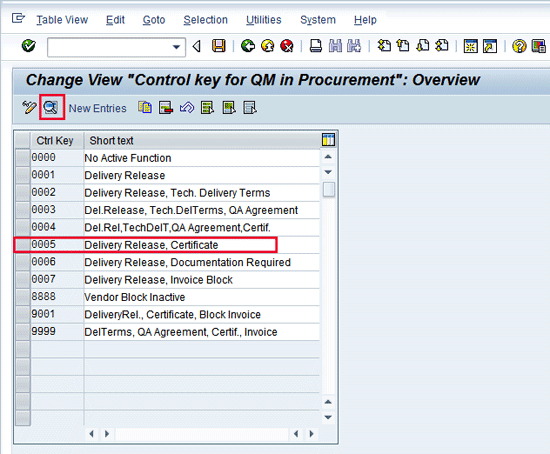The height and width of the screenshot is (454, 550).
Task: Click the Print icon in toolbar
Action: (x=316, y=46)
